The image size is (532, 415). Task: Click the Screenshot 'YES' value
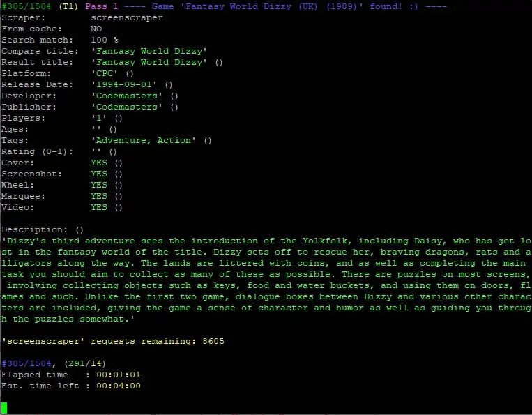point(99,174)
